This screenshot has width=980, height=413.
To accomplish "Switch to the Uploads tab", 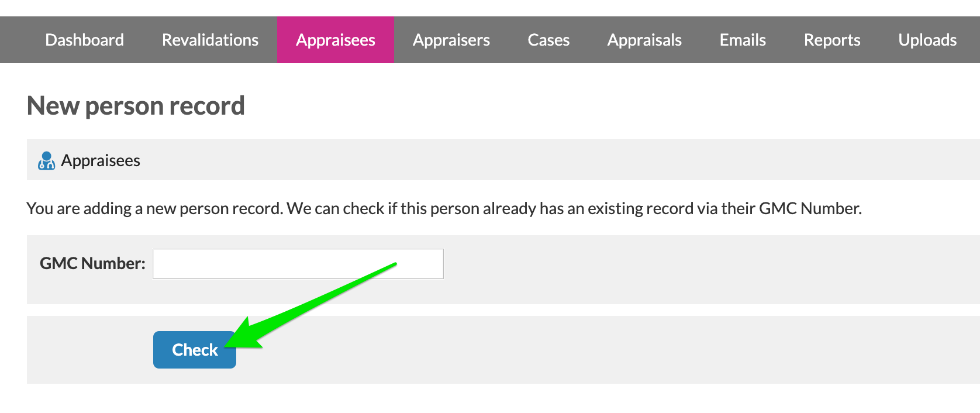I will tap(927, 40).
